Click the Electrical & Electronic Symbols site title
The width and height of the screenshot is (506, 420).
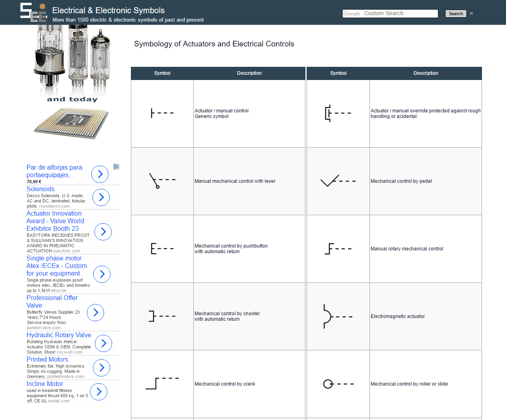[108, 10]
